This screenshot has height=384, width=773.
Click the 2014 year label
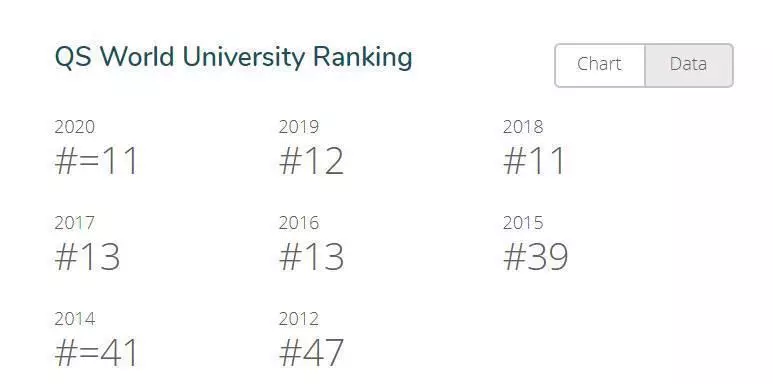click(75, 319)
